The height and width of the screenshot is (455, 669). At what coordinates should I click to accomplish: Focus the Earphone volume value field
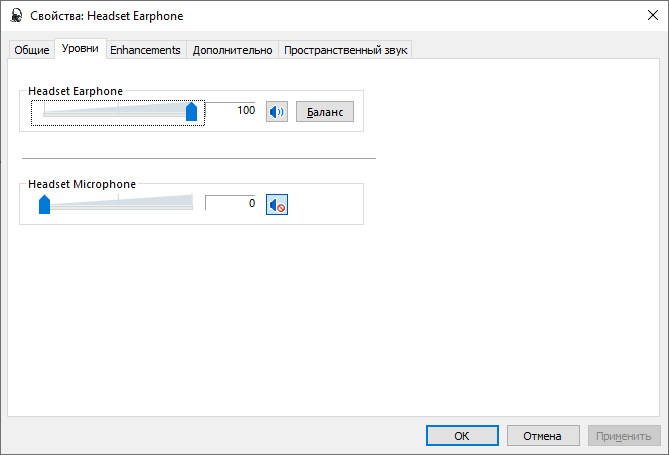tap(231, 111)
